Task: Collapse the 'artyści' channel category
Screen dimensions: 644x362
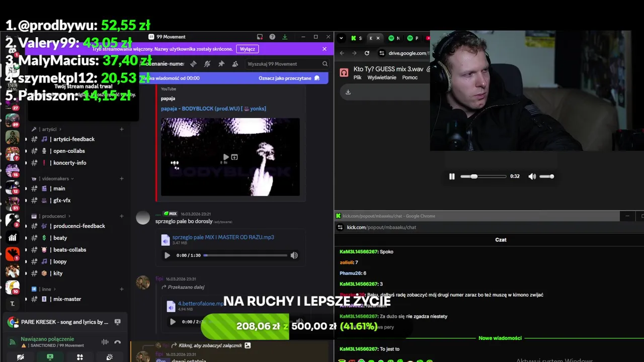Action: coord(49,129)
